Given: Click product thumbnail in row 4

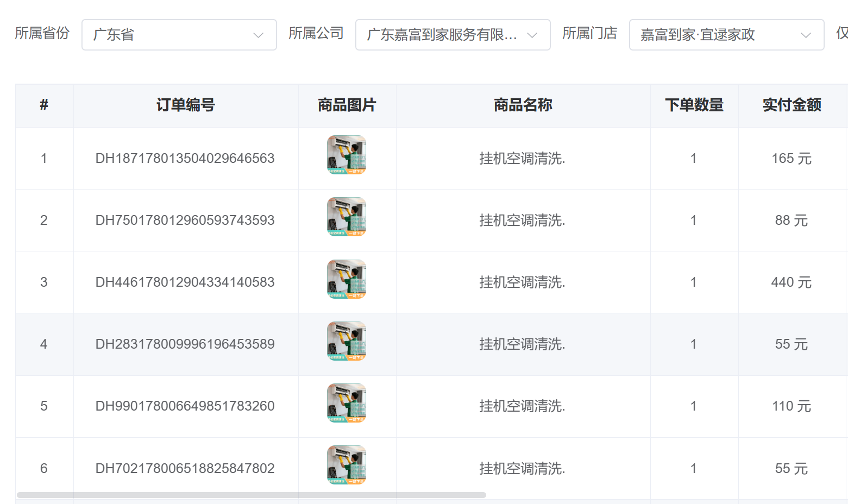Looking at the screenshot, I should pyautogui.click(x=347, y=341).
